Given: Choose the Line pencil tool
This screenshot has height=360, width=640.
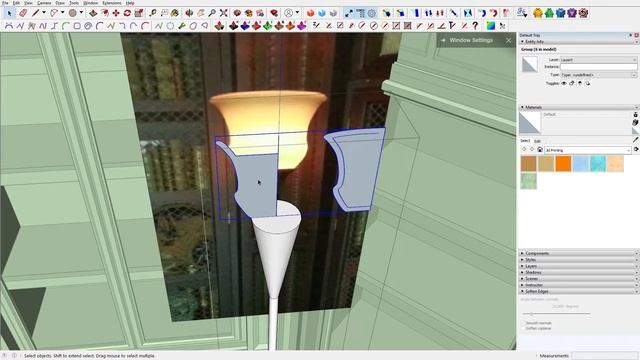Looking at the screenshot, I should [x=36, y=13].
